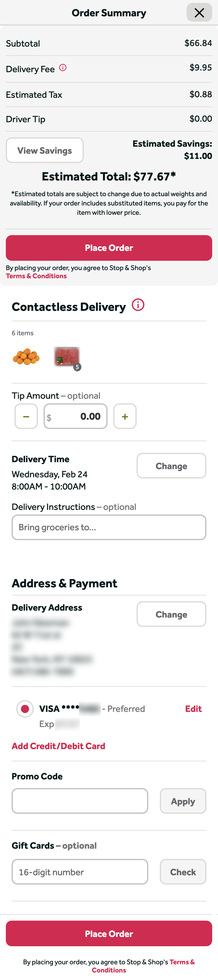This screenshot has height=980, width=218.
Task: Apply the promo code
Action: (183, 801)
